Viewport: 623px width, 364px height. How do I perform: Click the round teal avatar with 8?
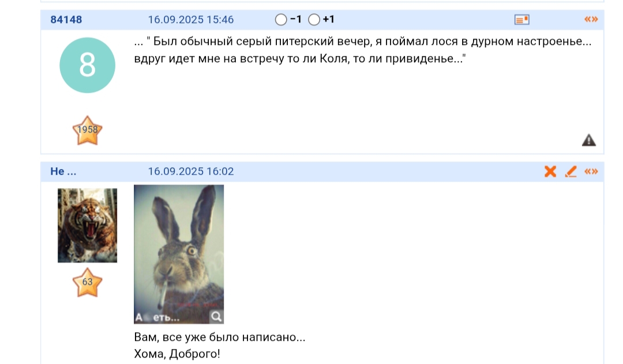tap(88, 65)
